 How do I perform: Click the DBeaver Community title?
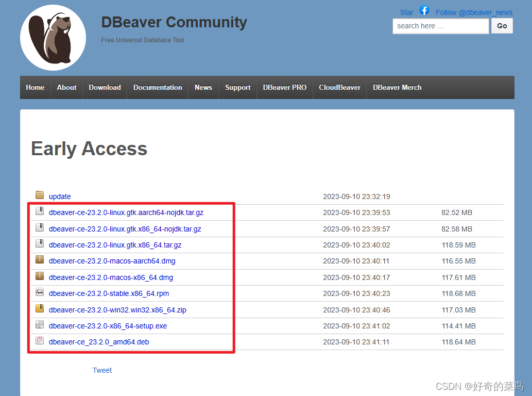(174, 22)
